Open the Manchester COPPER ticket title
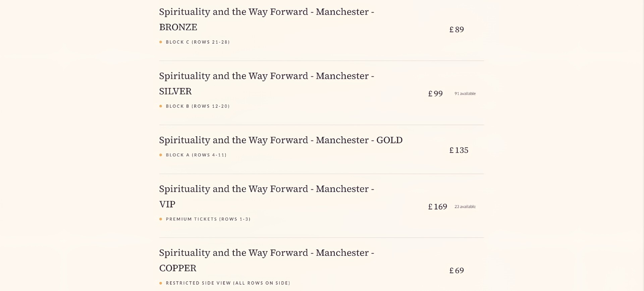Viewport: 644px width, 291px height. tap(267, 260)
